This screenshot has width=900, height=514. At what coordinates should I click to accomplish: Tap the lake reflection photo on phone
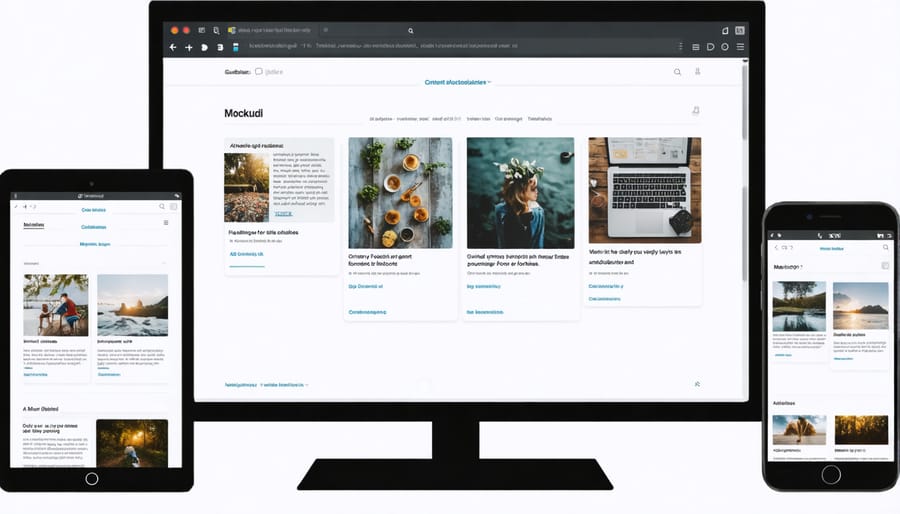click(799, 306)
